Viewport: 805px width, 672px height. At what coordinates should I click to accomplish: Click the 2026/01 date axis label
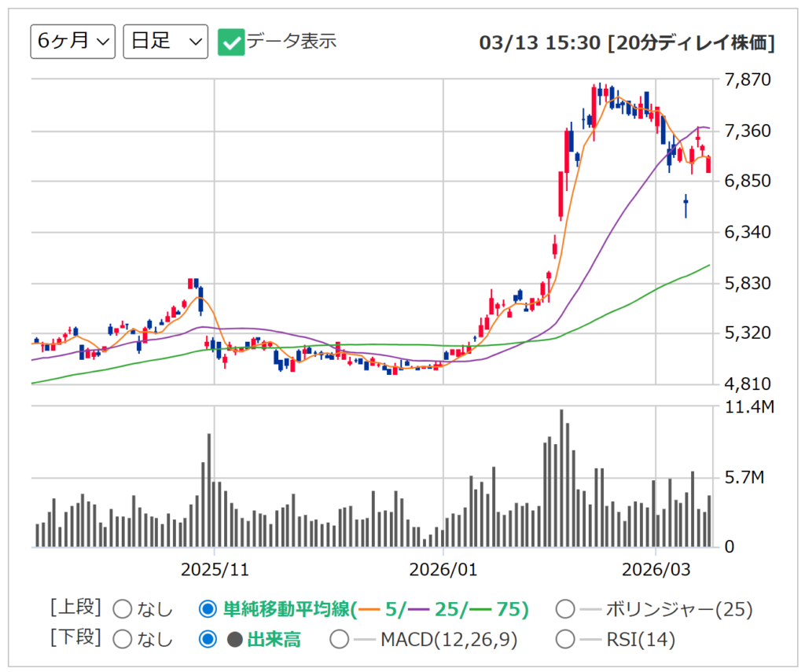[x=444, y=569]
